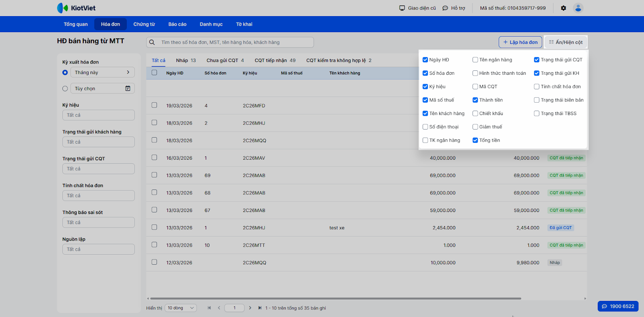The image size is (644, 317).
Task: Go to the next page arrow
Action: pos(250,308)
